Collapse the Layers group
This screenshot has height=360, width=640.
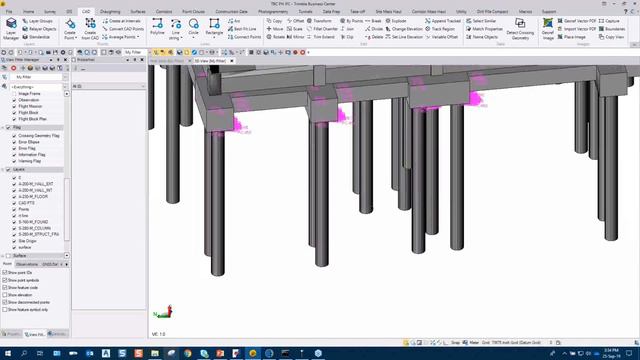tap(3, 169)
